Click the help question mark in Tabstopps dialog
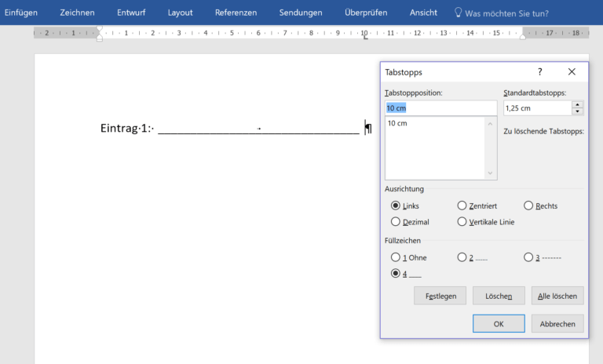The height and width of the screenshot is (364, 603). [x=539, y=71]
